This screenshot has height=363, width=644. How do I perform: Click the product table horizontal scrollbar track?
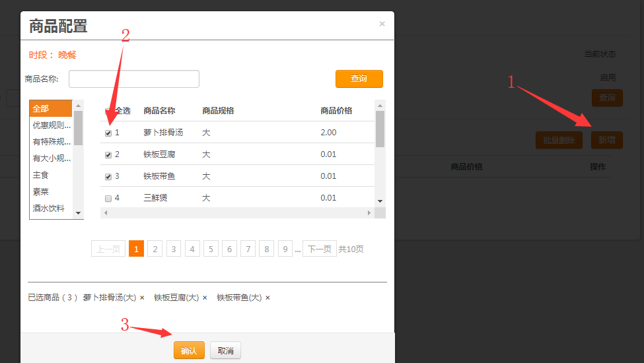pyautogui.click(x=237, y=213)
